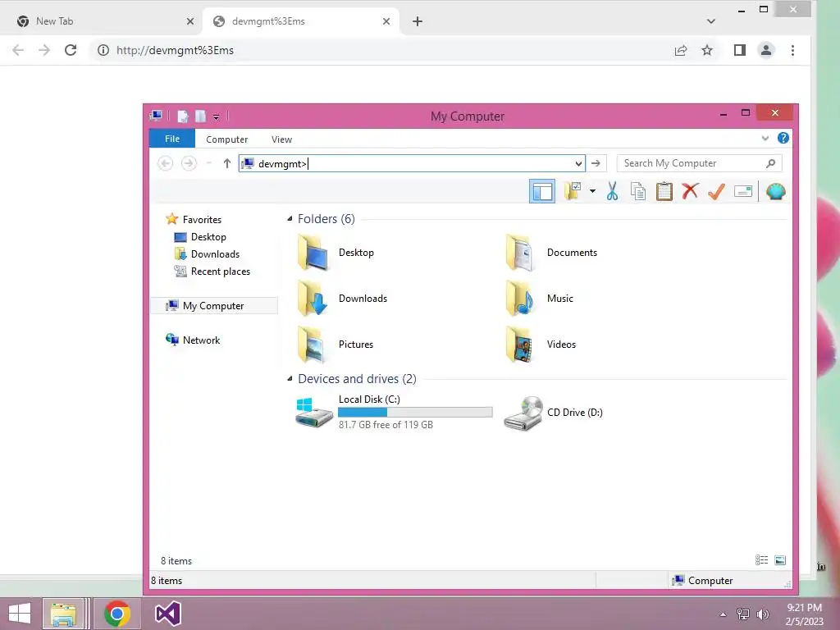Open Chrome tab search chevron

tap(711, 21)
